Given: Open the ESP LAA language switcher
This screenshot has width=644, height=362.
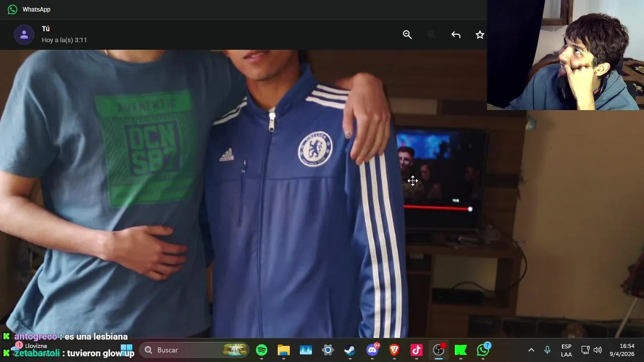Looking at the screenshot, I should point(567,350).
